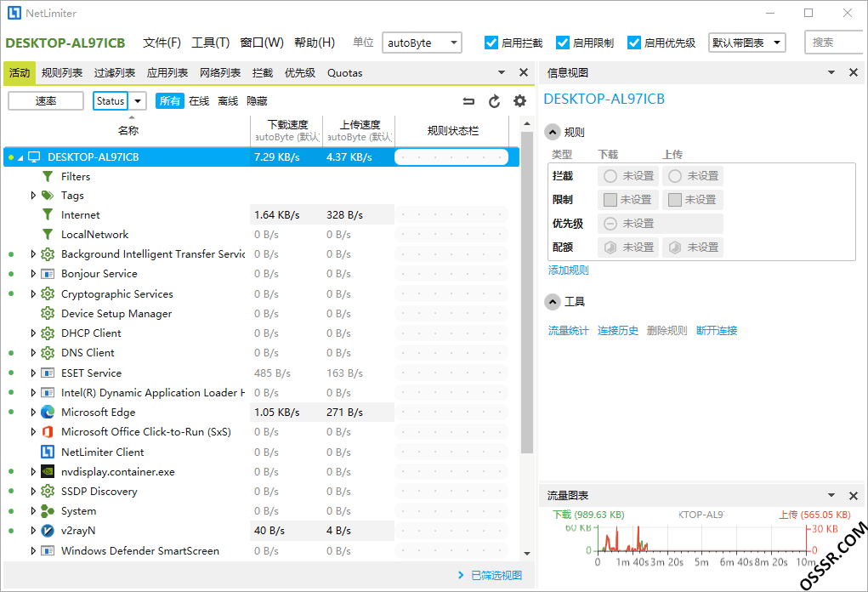This screenshot has height=592, width=868.
Task: Click the Bonjour Service icon
Action: [48, 274]
